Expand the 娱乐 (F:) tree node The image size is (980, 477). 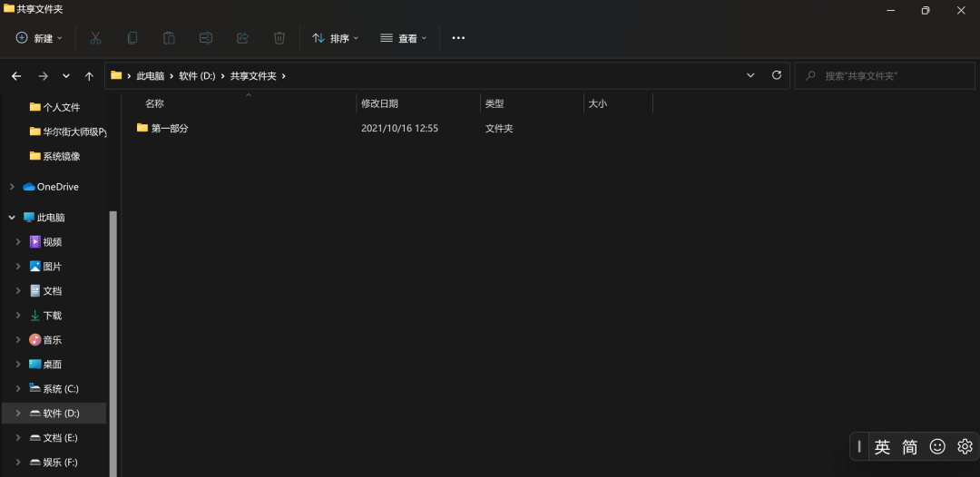click(18, 462)
